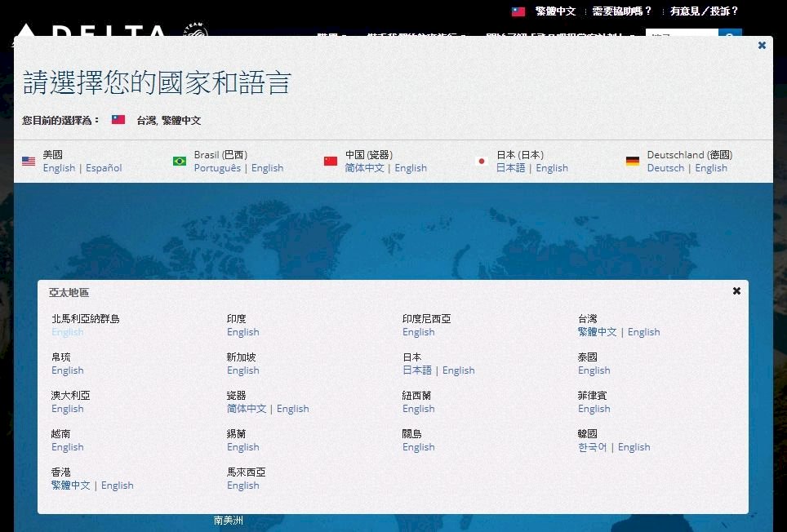The width and height of the screenshot is (787, 532).
Task: Select English for 關島
Action: point(419,447)
